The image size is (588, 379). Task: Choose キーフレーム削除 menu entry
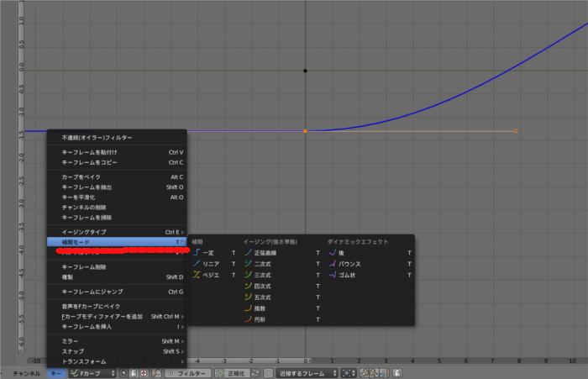pyautogui.click(x=117, y=267)
